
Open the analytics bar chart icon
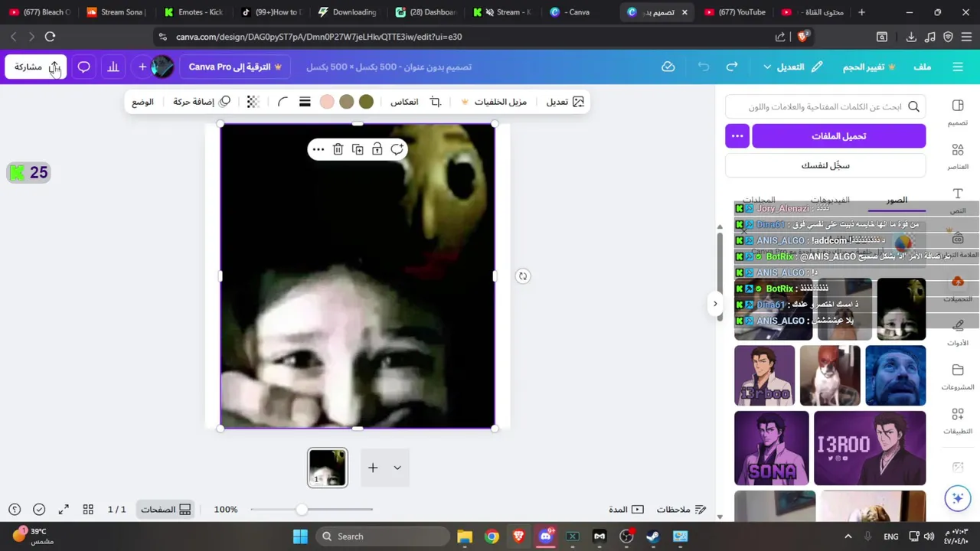(x=113, y=67)
